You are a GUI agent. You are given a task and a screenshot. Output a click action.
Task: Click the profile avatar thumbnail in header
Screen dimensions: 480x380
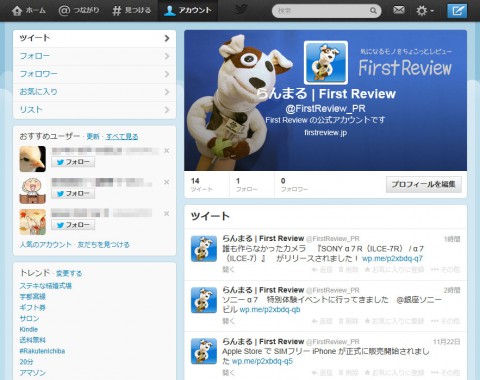click(x=326, y=63)
